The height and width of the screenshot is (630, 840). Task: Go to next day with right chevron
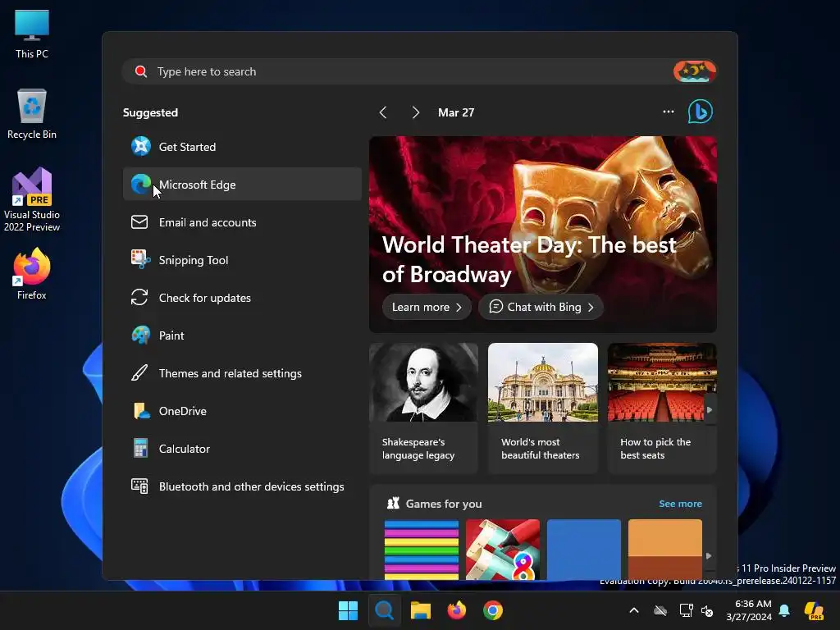coord(415,112)
